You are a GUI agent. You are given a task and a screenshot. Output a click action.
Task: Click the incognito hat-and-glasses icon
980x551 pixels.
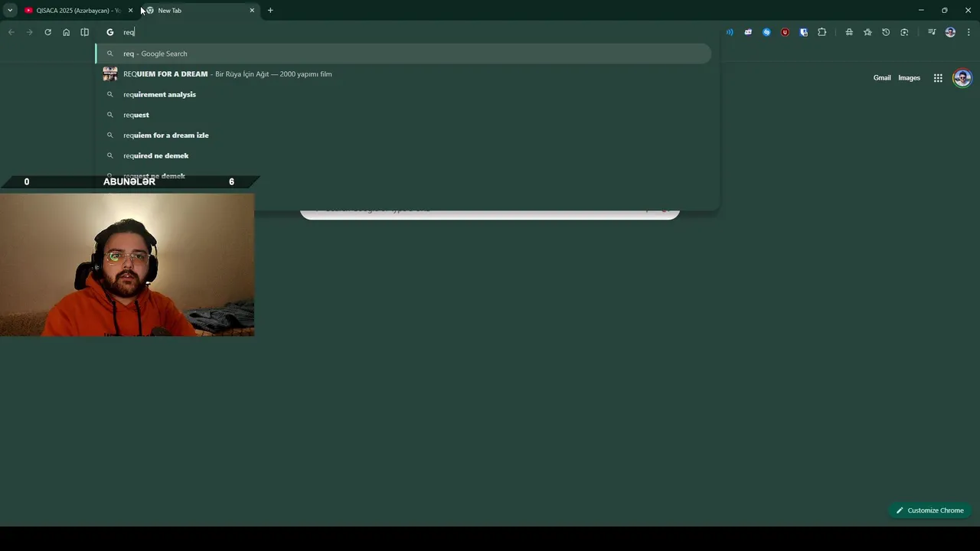pos(849,32)
